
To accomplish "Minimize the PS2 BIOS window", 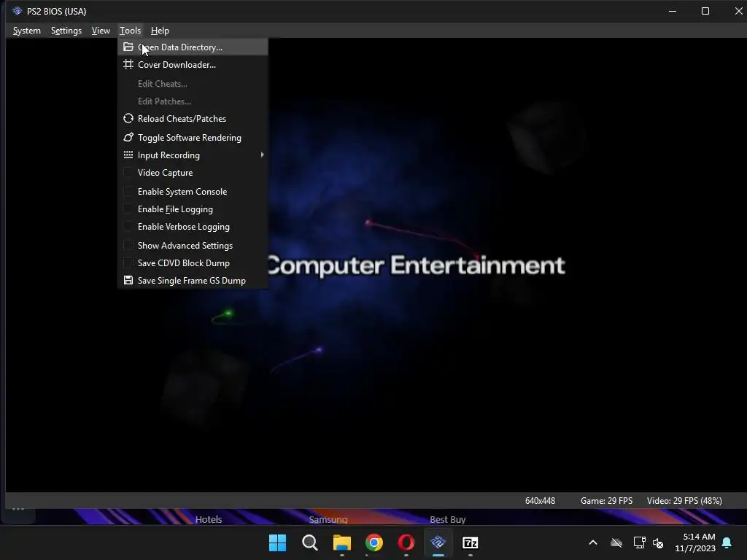I will click(x=672, y=11).
